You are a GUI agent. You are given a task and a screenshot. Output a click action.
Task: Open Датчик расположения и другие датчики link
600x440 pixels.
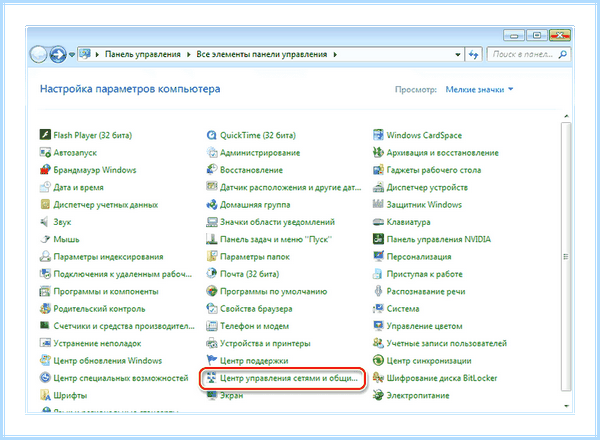(x=290, y=187)
